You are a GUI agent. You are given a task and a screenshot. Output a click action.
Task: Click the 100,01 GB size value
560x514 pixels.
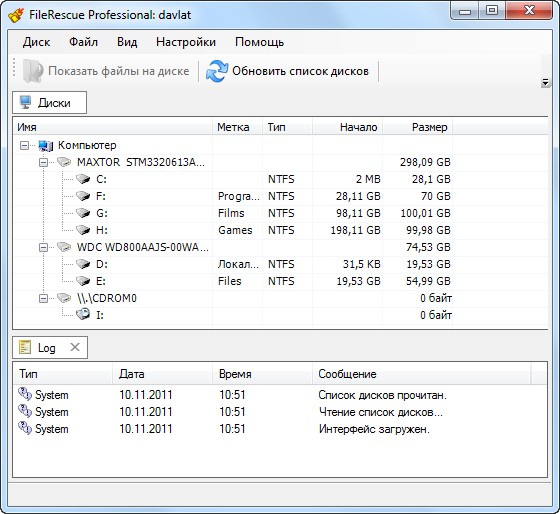coord(425,213)
